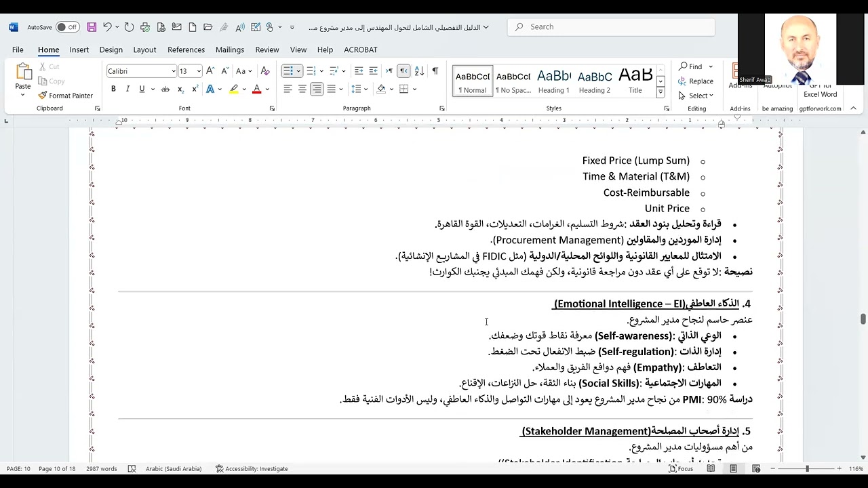The image size is (868, 488).
Task: Expand the Styles gallery more arrow
Action: click(x=660, y=93)
